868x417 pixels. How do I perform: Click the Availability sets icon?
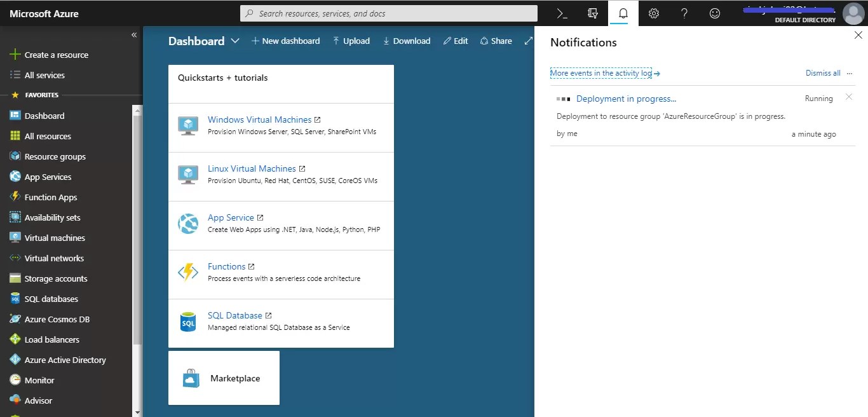tap(15, 217)
